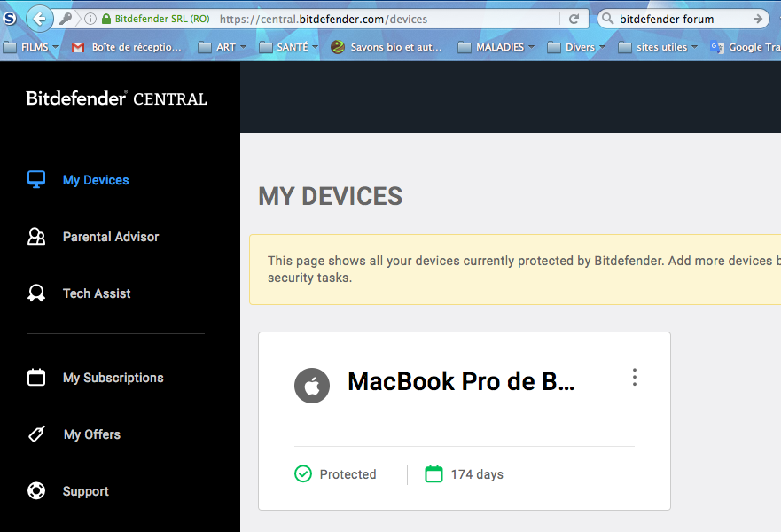This screenshot has height=532, width=781.
Task: Go to Parental Advisor section
Action: pos(111,237)
